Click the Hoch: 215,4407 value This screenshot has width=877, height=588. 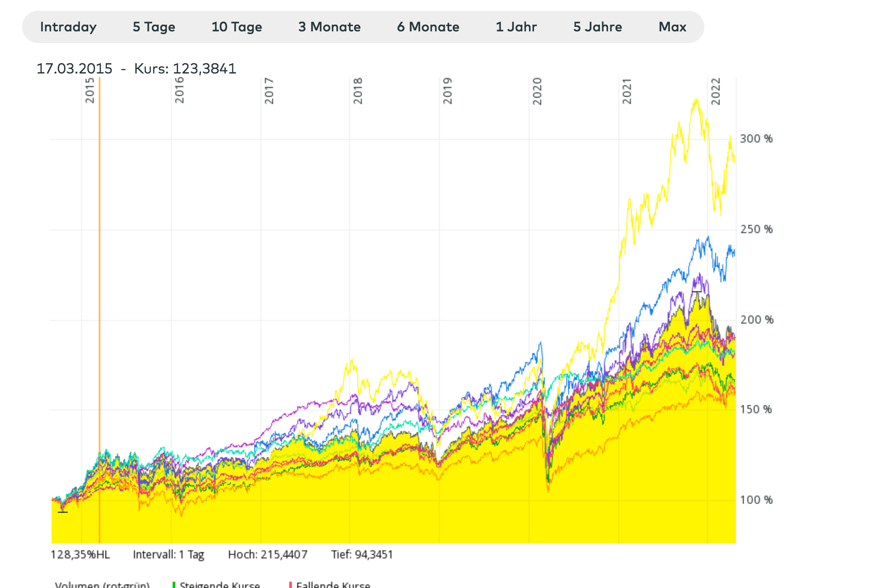pos(268,555)
